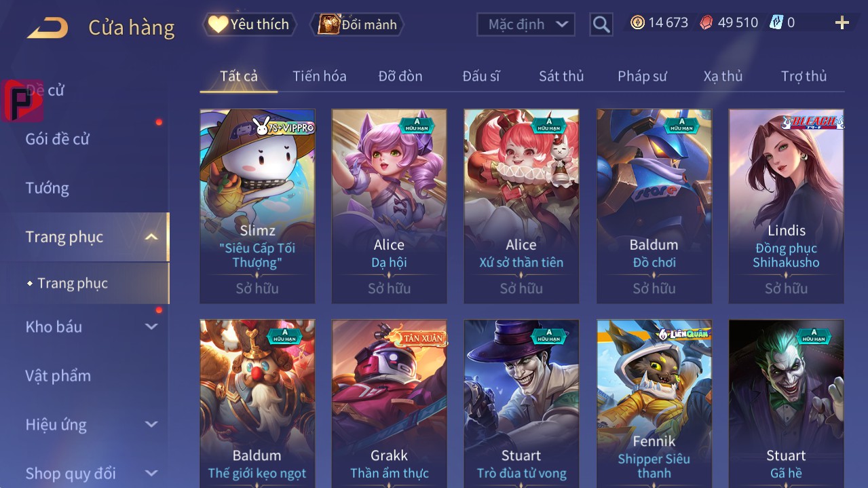Expand the Kho báu sidebar section
The height and width of the screenshot is (488, 868).
click(151, 327)
